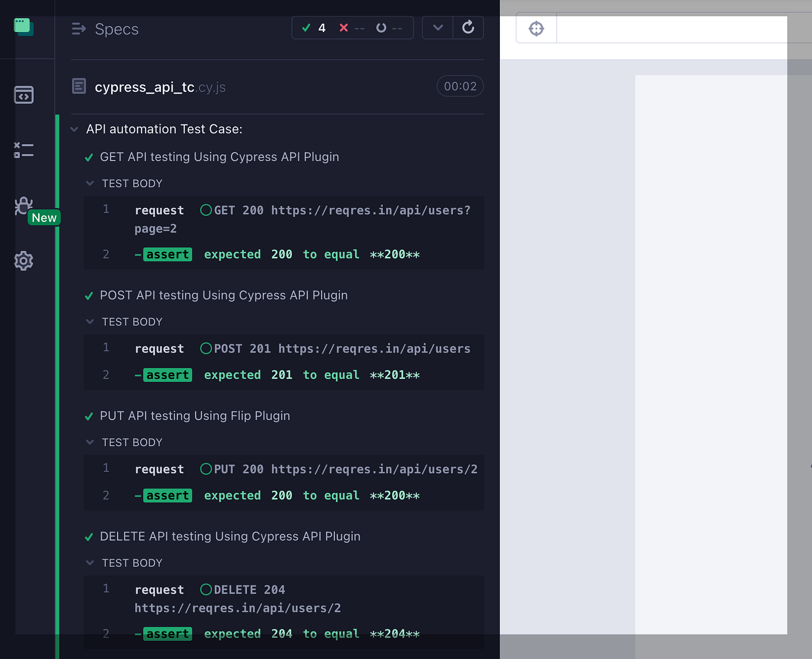
Task: Click the selector playground crosshair icon
Action: click(536, 28)
